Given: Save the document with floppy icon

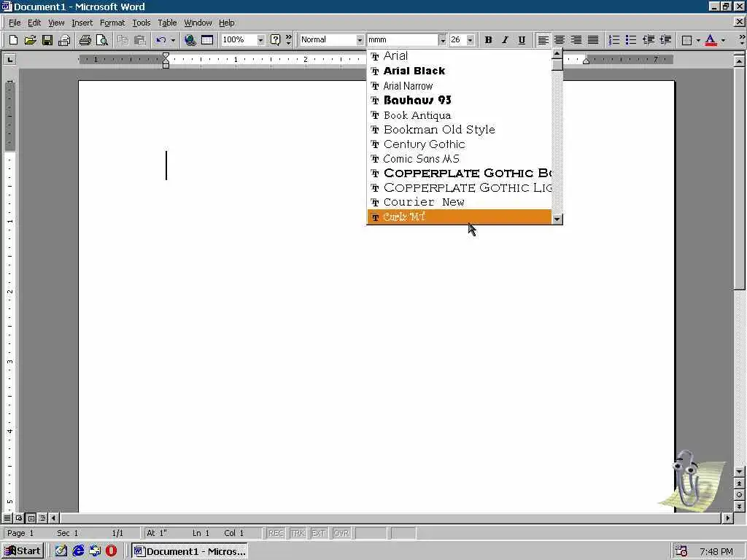Looking at the screenshot, I should tap(47, 40).
